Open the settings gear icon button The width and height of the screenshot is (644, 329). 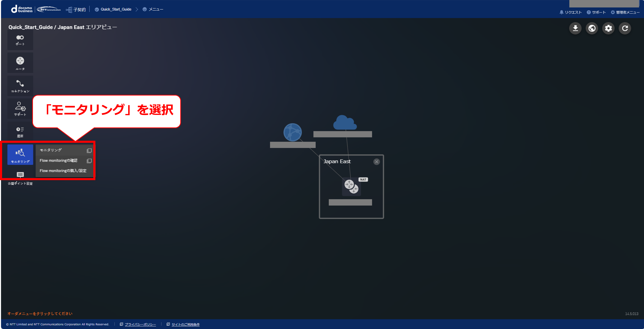point(608,28)
